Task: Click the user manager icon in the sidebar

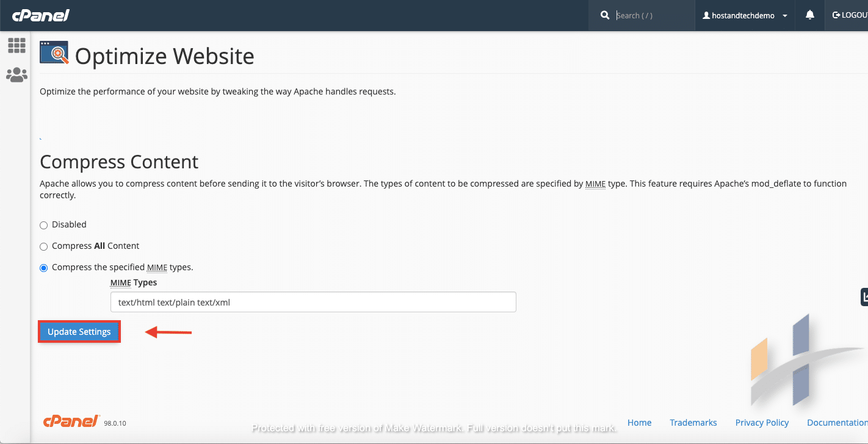Action: pyautogui.click(x=16, y=74)
